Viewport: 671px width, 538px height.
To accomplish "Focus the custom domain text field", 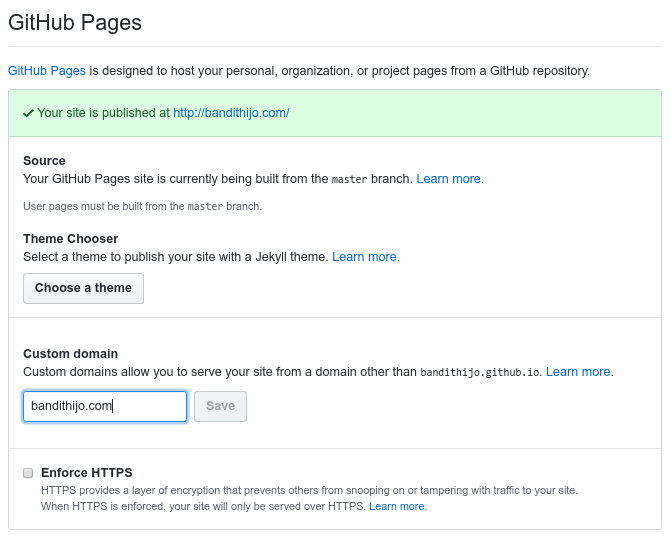I will pos(105,406).
